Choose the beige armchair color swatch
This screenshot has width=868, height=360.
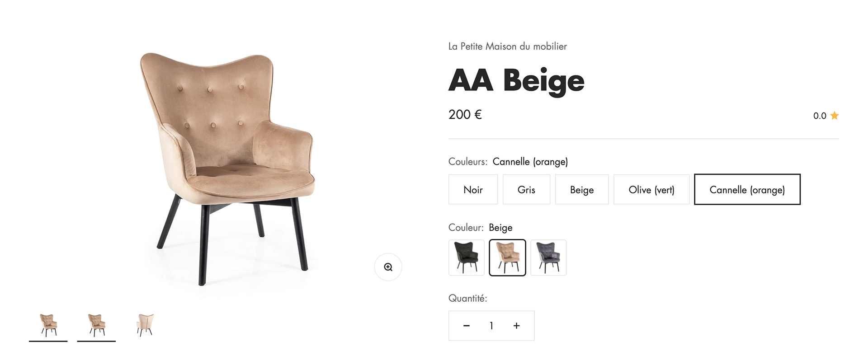[x=507, y=257]
